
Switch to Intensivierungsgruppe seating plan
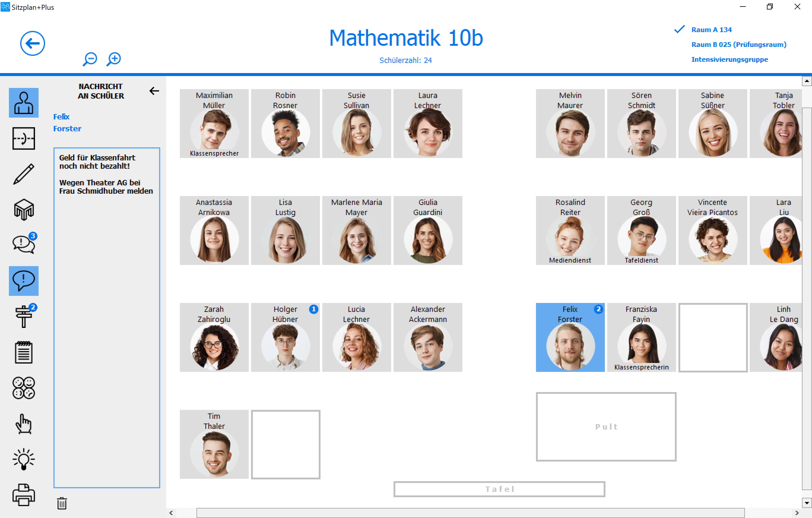coord(729,59)
